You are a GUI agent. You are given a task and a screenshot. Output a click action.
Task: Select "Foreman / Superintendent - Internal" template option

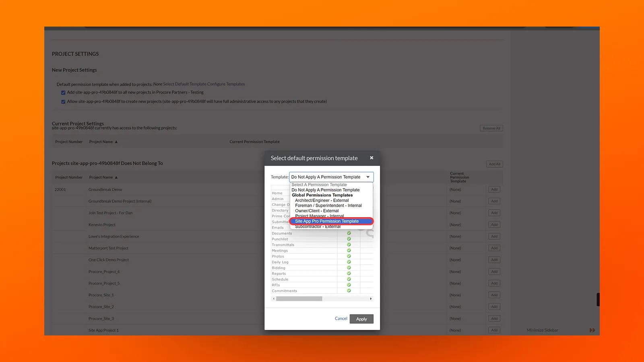point(328,205)
